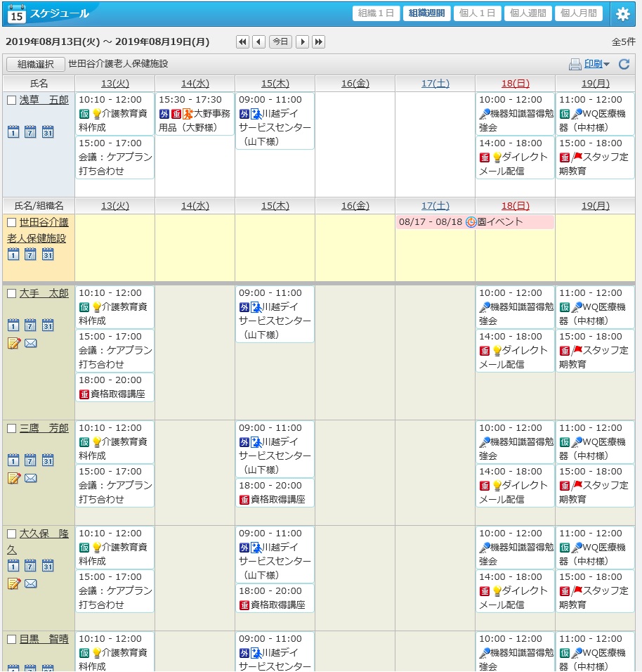The width and height of the screenshot is (642, 672).
Task: Open the pink 園イベント banner event
Action: (475, 222)
